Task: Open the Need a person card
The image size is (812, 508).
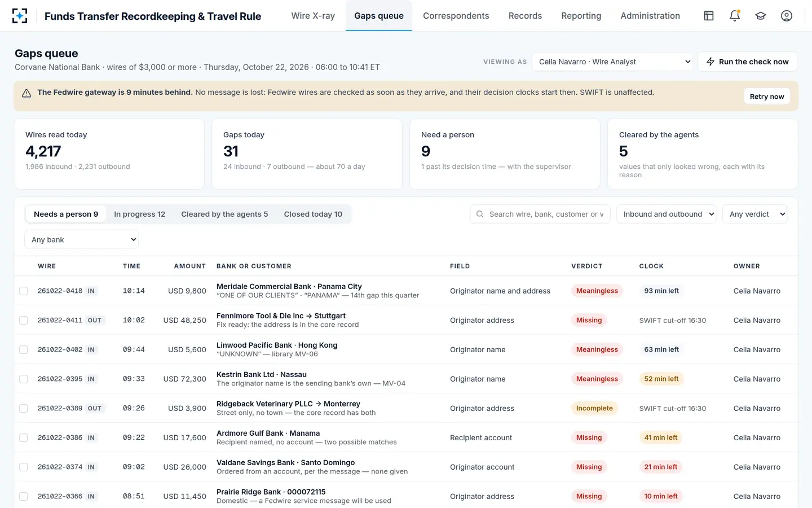Action: click(505, 154)
